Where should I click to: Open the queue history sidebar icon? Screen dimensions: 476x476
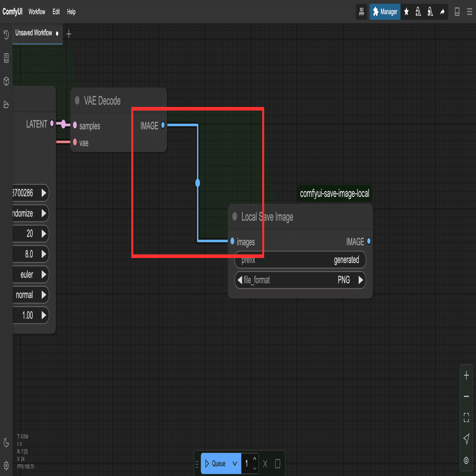(6, 35)
